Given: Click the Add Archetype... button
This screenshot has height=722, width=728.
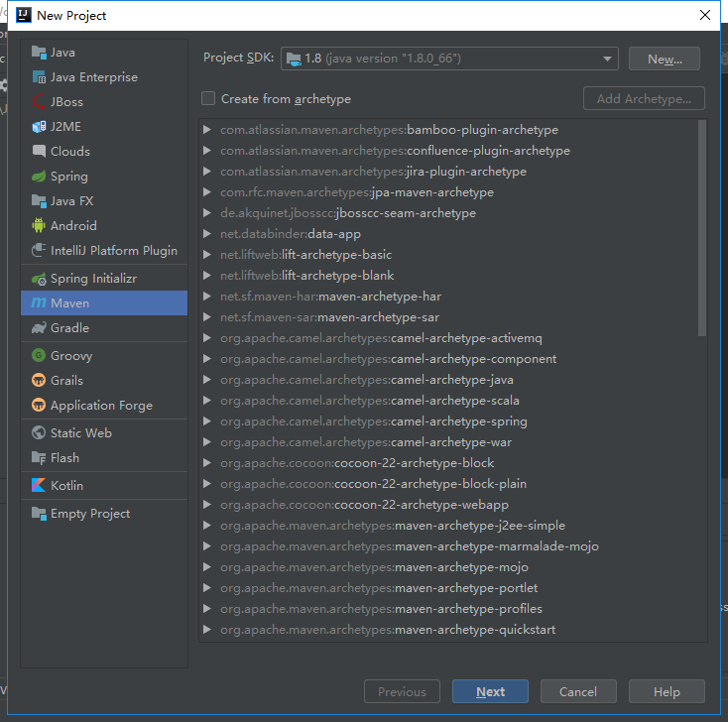Looking at the screenshot, I should (644, 98).
